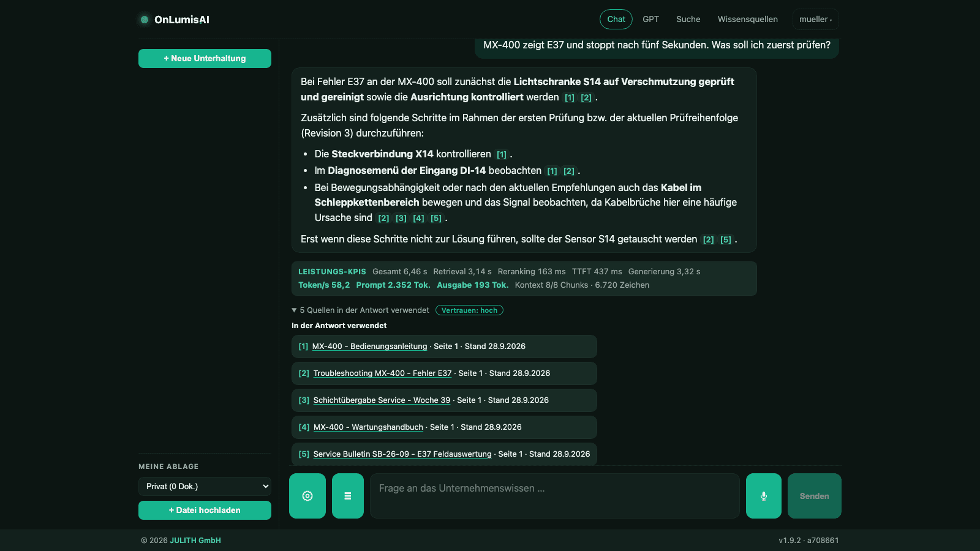
Task: Open MX-400 - Wartungshandbuch source link
Action: click(368, 427)
